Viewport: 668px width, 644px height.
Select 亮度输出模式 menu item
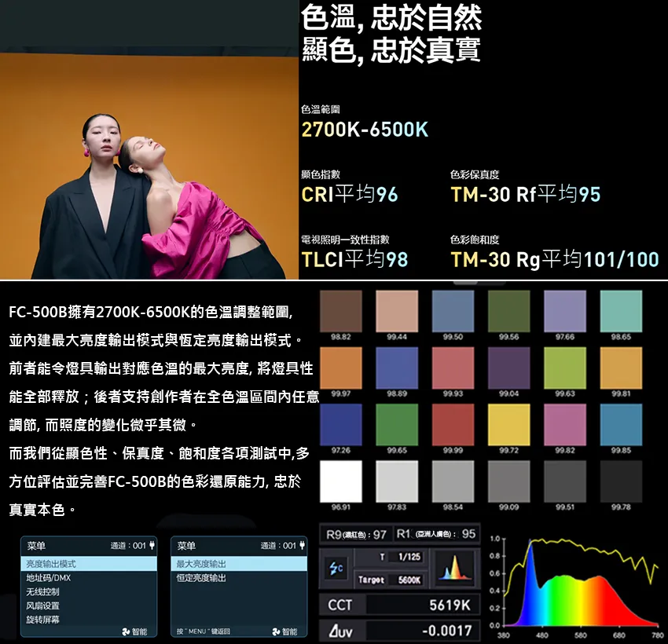pyautogui.click(x=89, y=564)
